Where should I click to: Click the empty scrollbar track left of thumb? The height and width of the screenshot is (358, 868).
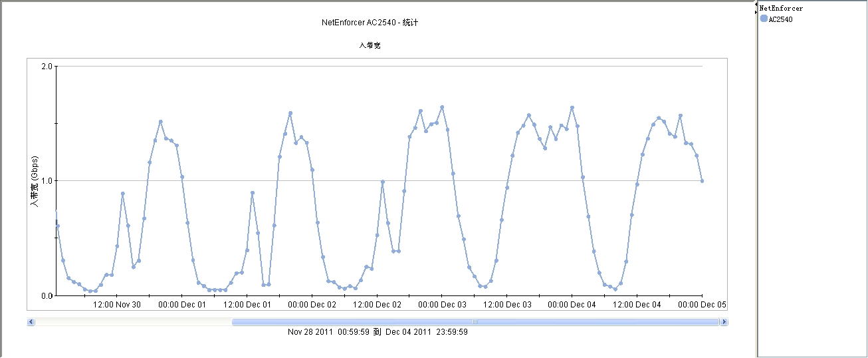(x=133, y=322)
